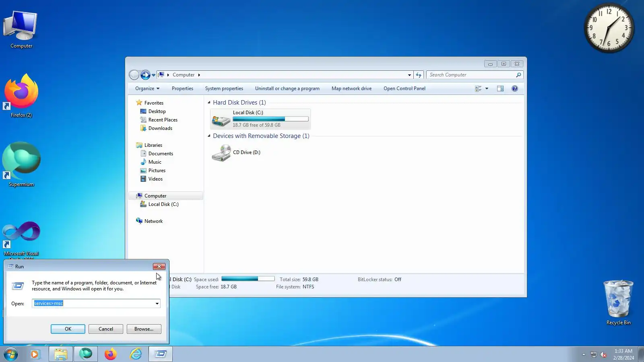Open the Recycle Bin

tap(618, 302)
